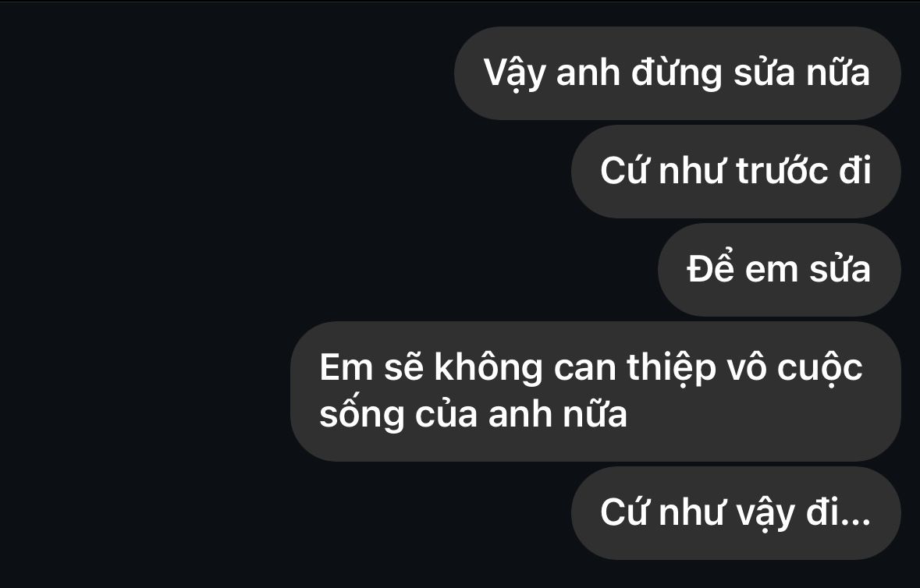
Task: Select the "Vậy anh đừng sửa nữa" message bubble
Action: 677,73
